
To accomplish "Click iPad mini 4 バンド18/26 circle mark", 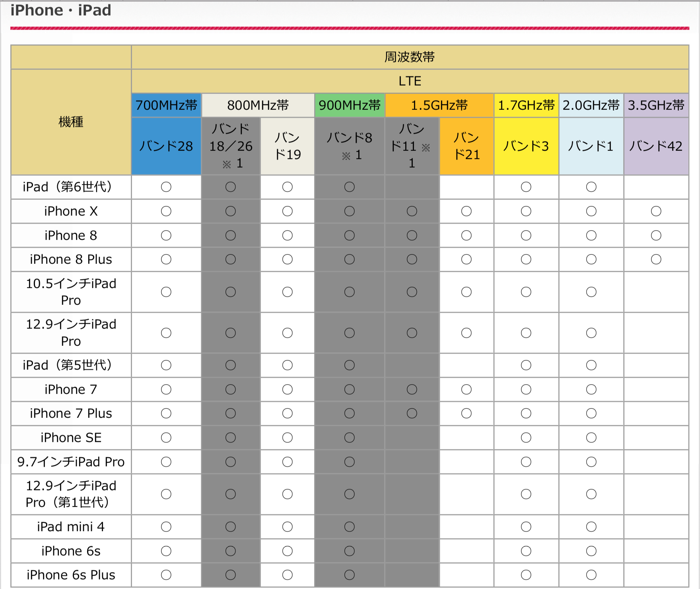I will [231, 527].
